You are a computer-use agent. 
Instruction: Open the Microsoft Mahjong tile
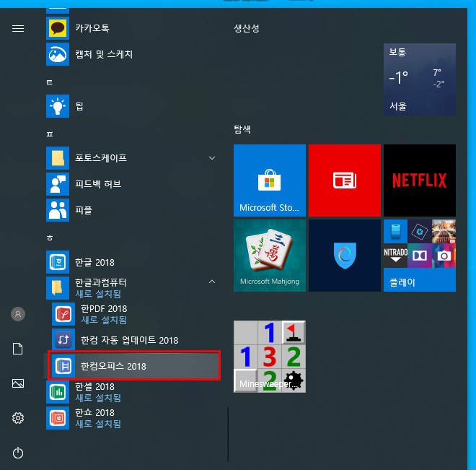[x=270, y=256]
